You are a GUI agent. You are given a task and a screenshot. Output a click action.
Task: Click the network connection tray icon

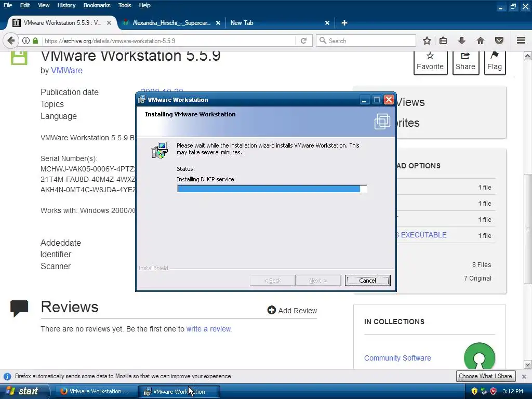click(x=484, y=391)
